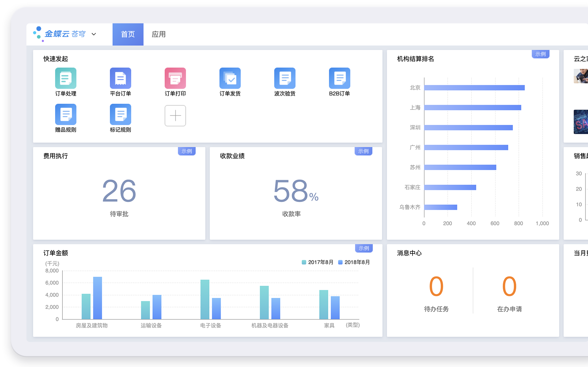Switch to the 应用 tab

(159, 34)
